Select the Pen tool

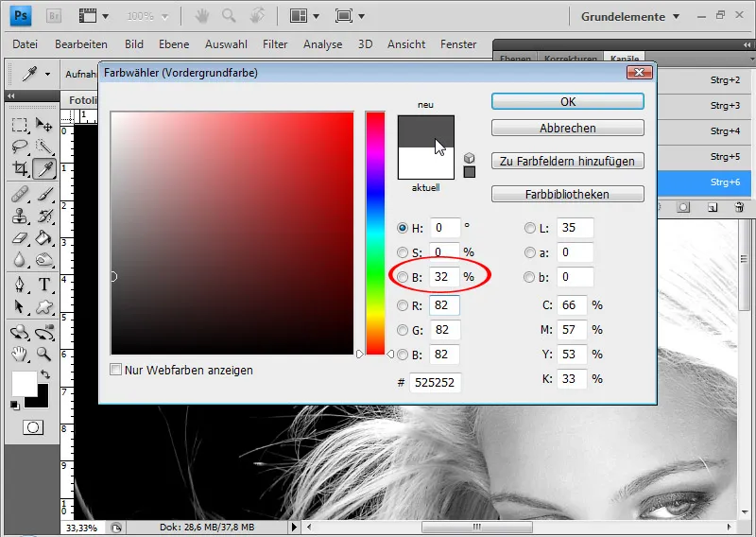[x=19, y=285]
